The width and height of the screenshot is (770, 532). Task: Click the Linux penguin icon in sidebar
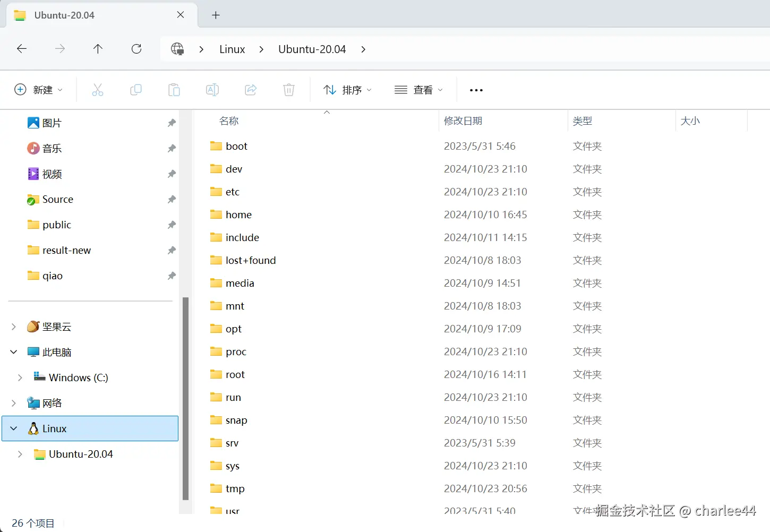click(34, 428)
